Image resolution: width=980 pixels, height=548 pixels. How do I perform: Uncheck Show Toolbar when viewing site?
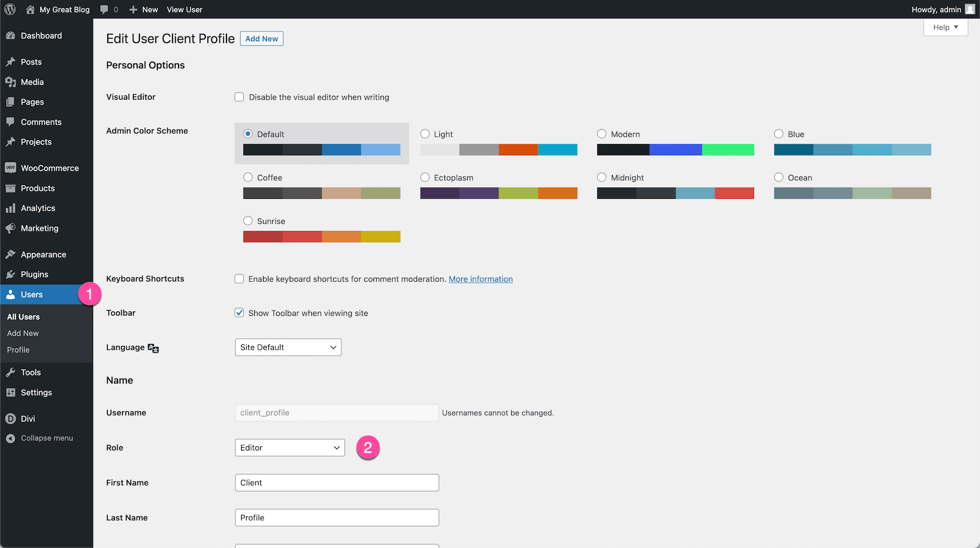coord(239,313)
